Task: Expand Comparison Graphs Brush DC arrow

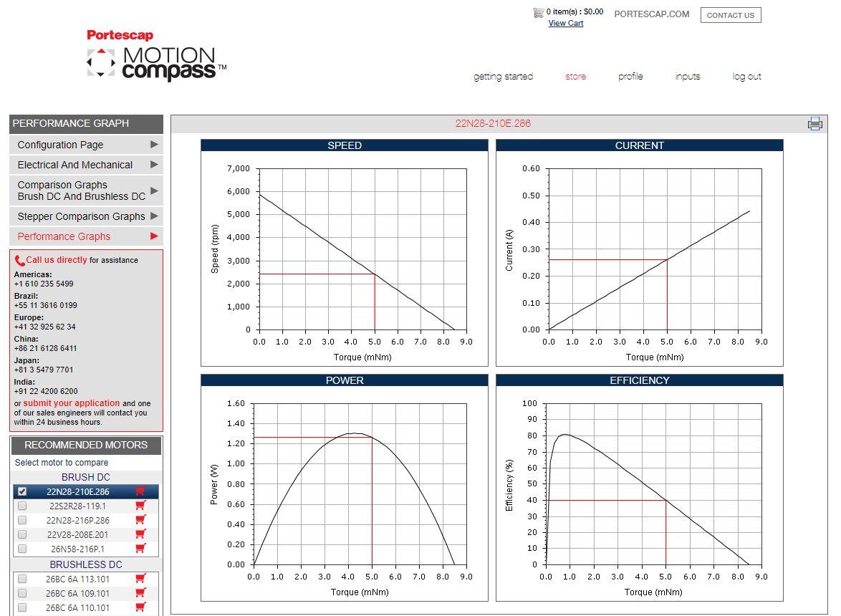Action: point(155,191)
